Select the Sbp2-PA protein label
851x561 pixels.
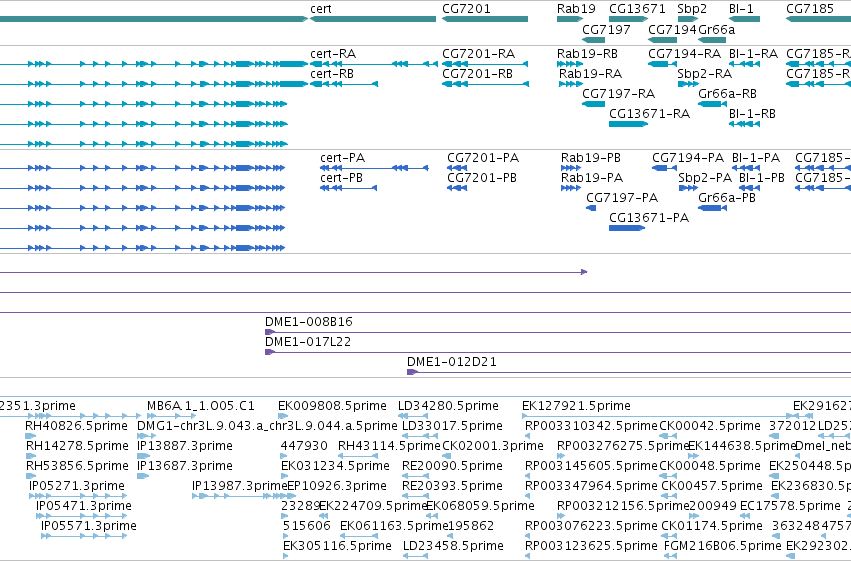tap(705, 178)
